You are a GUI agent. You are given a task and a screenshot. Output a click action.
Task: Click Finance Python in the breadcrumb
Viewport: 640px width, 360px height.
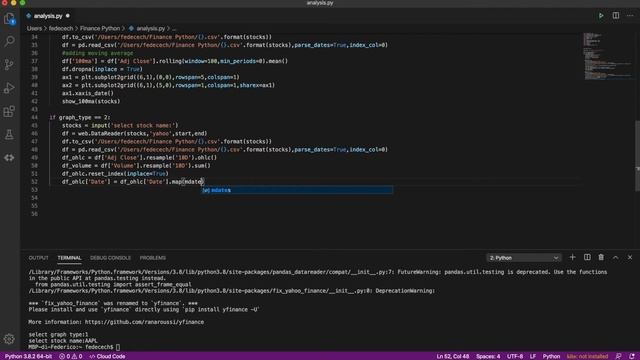tap(100, 29)
